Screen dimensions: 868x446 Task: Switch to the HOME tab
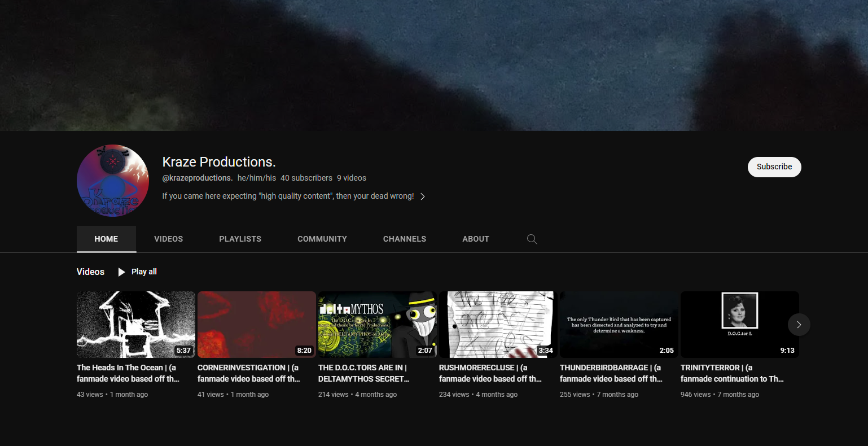tap(106, 239)
